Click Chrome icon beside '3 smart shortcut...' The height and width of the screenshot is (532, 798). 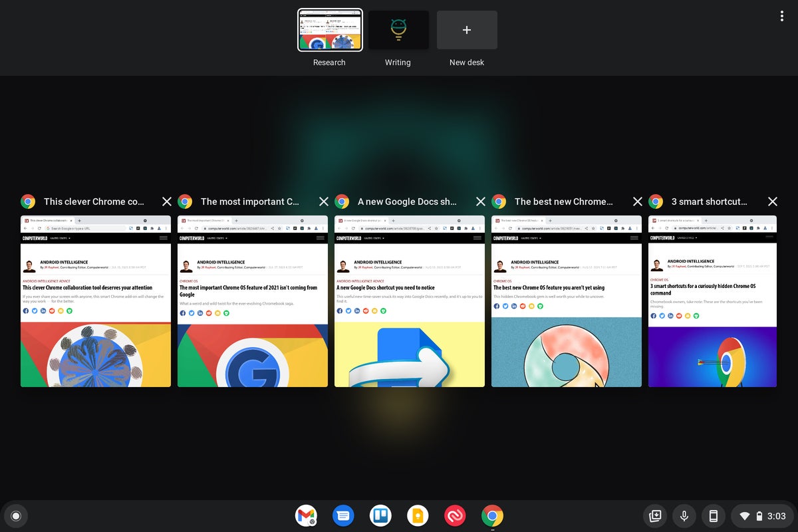pyautogui.click(x=656, y=201)
